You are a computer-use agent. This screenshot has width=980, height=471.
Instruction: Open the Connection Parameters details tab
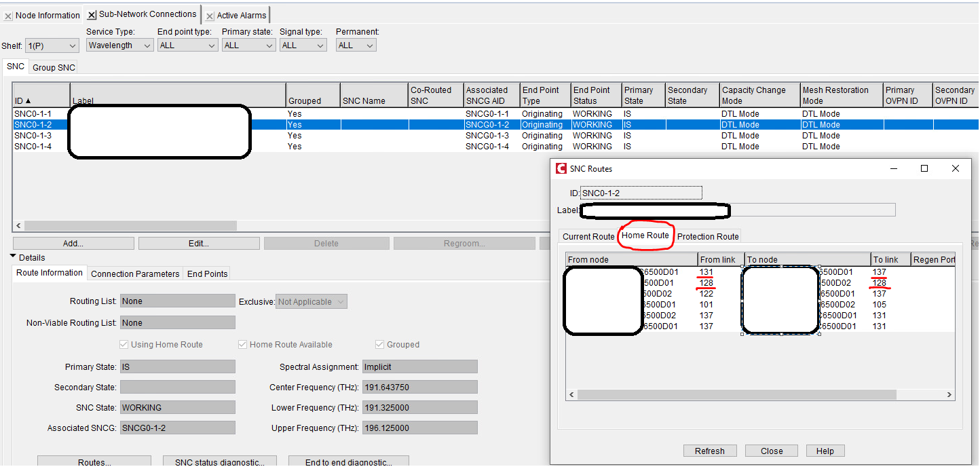coord(135,274)
